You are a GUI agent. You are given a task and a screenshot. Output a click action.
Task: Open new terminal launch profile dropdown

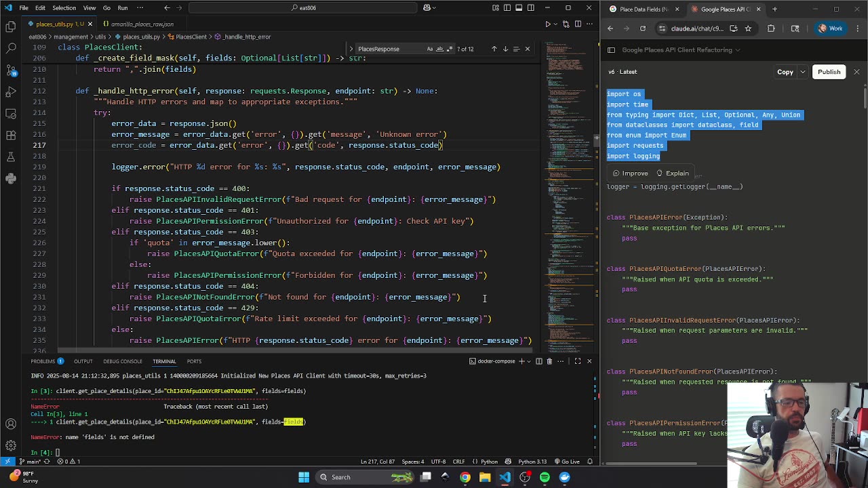click(x=530, y=361)
